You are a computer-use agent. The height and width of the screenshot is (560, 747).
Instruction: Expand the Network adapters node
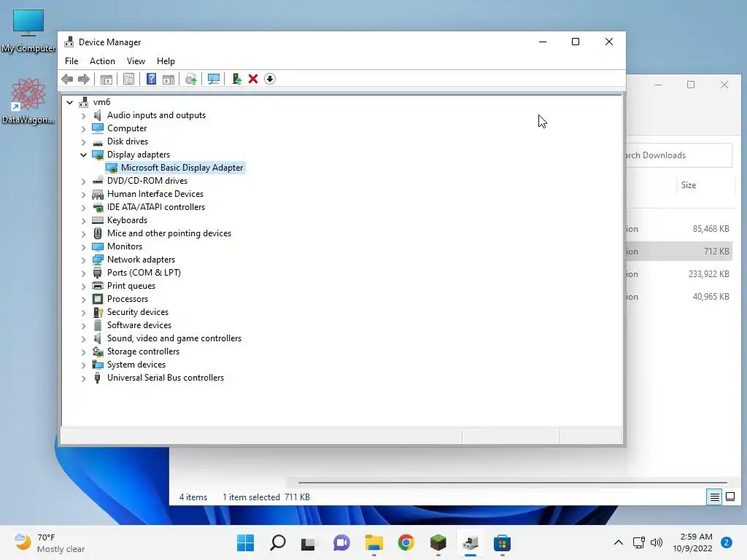pos(83,260)
